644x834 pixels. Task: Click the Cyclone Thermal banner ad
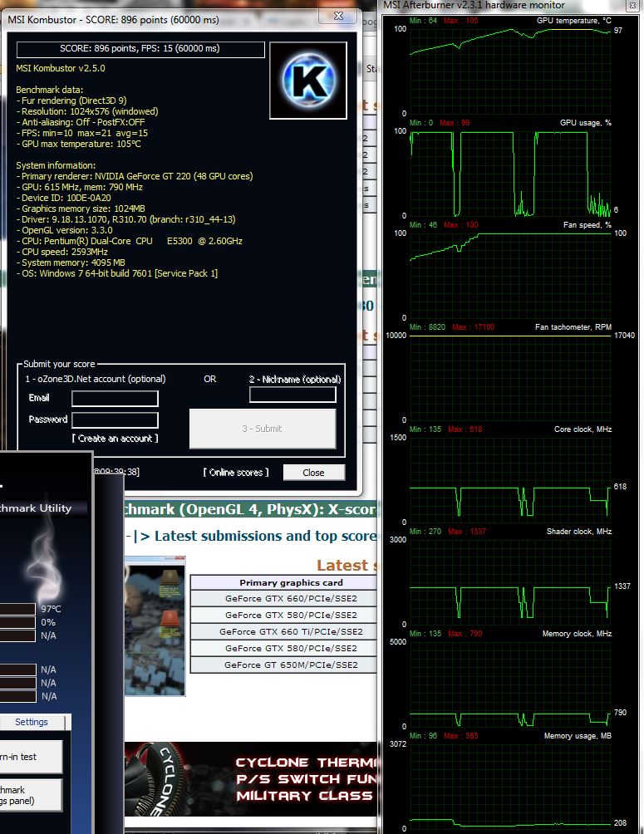pos(251,779)
